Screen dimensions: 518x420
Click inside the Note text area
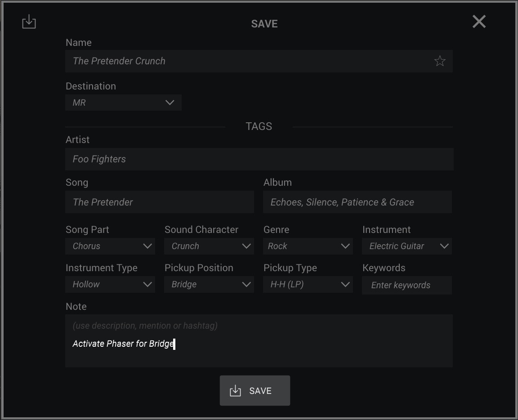pos(259,341)
